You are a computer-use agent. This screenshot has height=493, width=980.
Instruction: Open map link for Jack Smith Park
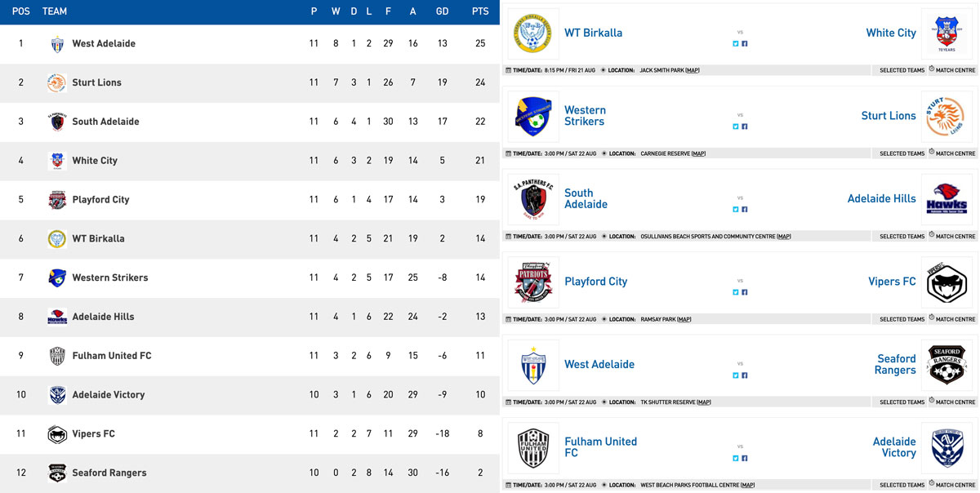point(693,70)
